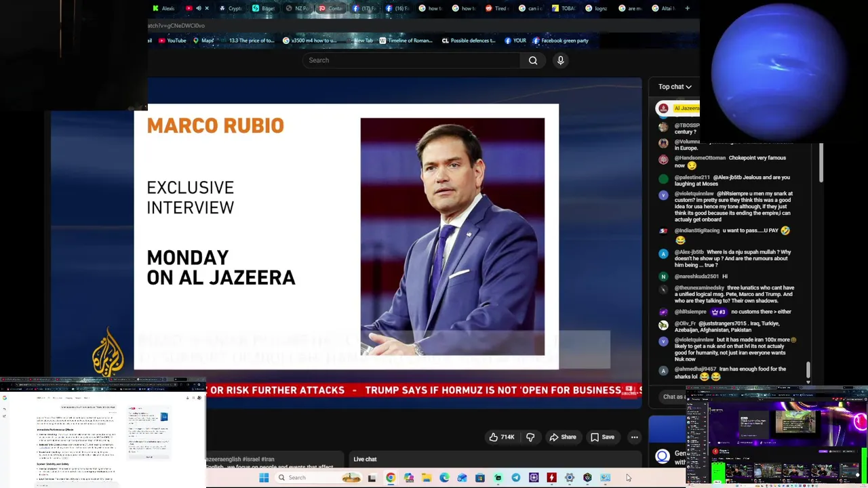868x488 pixels.
Task: Click the live chat scrollbar thumb
Action: tap(808, 370)
